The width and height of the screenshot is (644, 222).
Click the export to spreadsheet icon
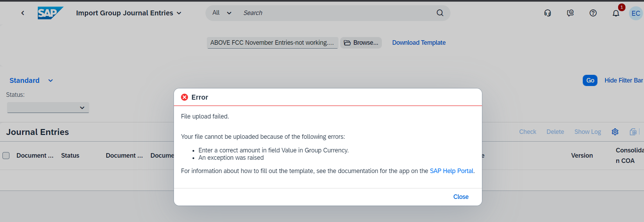(x=633, y=132)
